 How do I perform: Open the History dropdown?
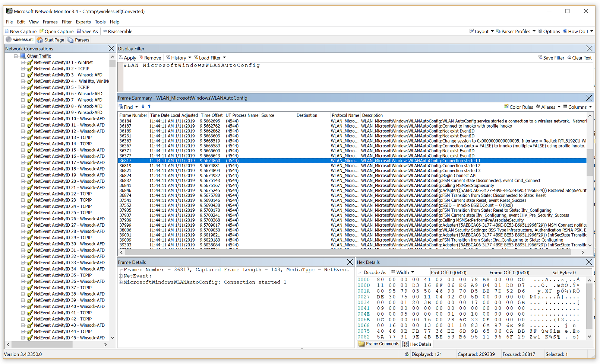[x=179, y=58]
